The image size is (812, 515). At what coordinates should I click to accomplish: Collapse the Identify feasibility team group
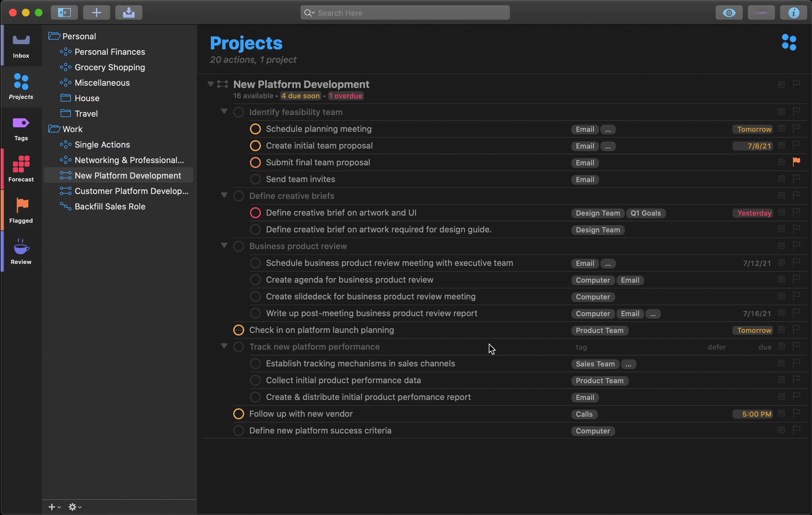[224, 112]
